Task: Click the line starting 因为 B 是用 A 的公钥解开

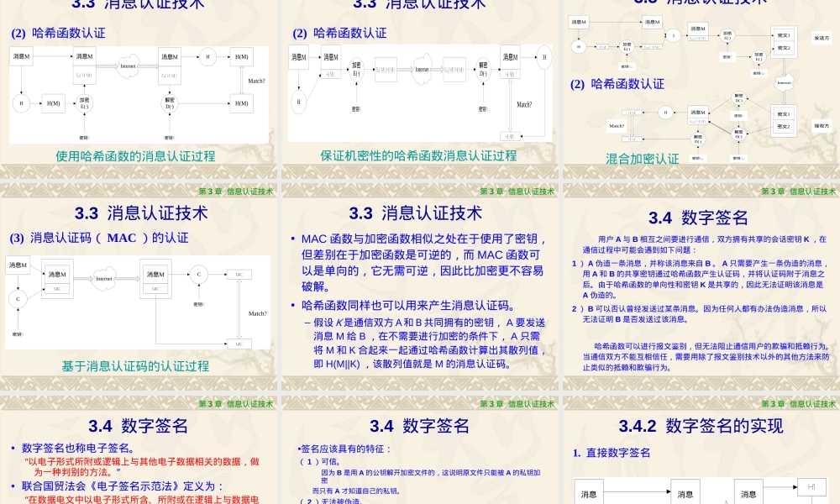Action: coord(431,476)
